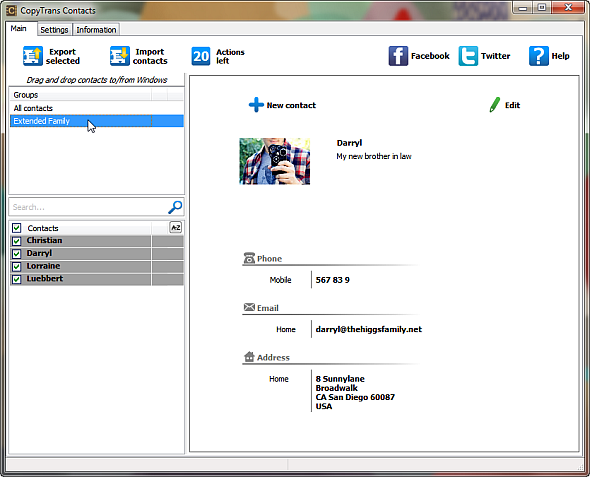
Task: Click the USA address line
Action: [324, 406]
